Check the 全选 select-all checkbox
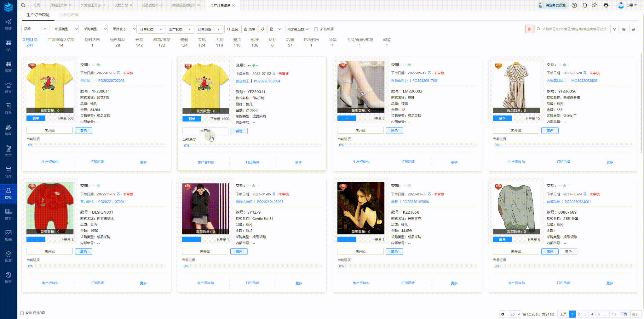Screen dimensions: 644x319 [x=22, y=313]
